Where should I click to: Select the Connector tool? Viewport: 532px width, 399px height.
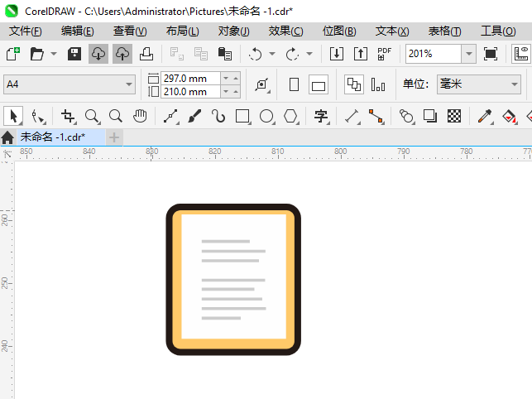376,116
